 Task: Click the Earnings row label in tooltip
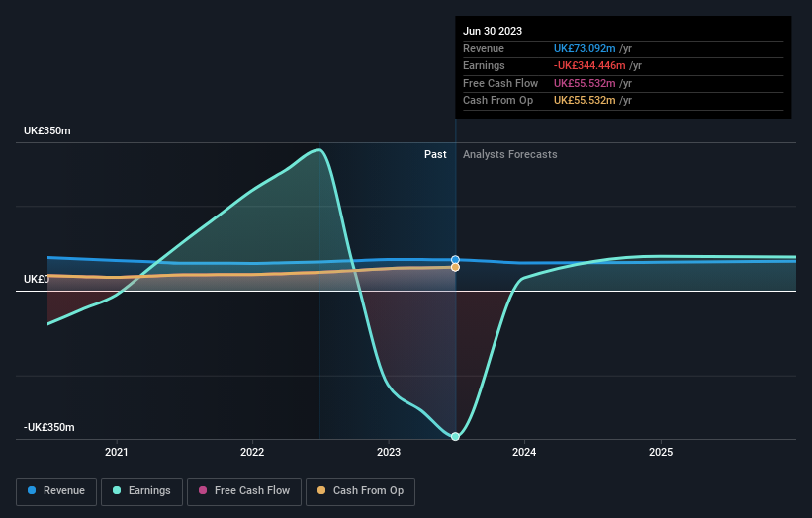point(484,65)
